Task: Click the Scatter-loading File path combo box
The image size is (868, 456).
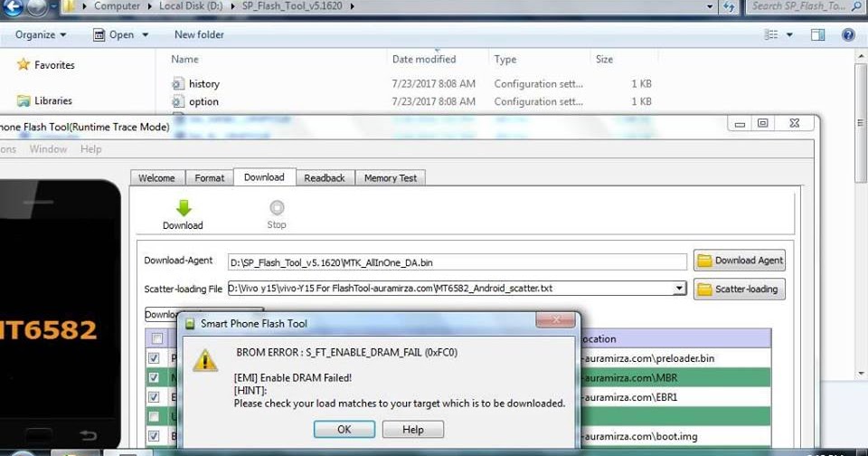Action: pos(458,288)
